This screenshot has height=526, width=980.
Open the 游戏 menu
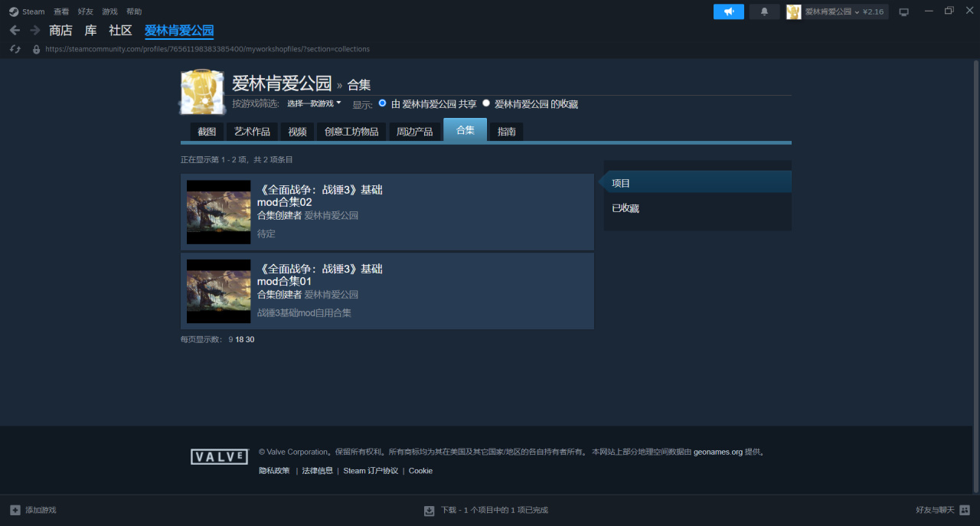coord(110,11)
